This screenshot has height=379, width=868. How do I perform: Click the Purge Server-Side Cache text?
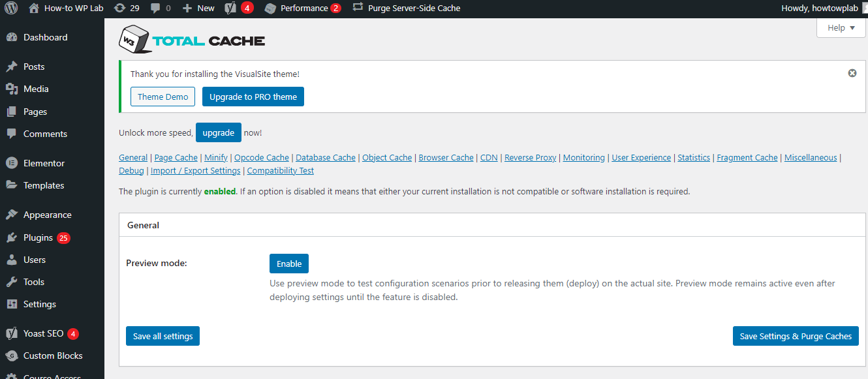pyautogui.click(x=414, y=8)
